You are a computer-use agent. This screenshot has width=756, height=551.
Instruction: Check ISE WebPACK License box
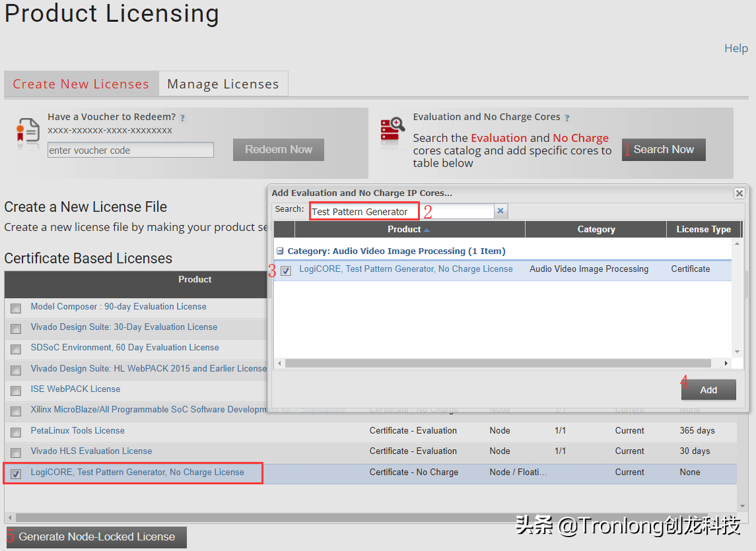tap(16, 391)
